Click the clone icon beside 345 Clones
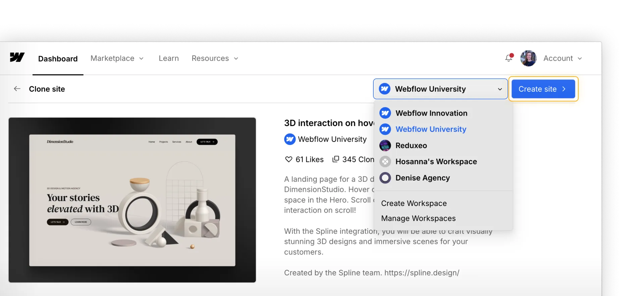 click(336, 159)
